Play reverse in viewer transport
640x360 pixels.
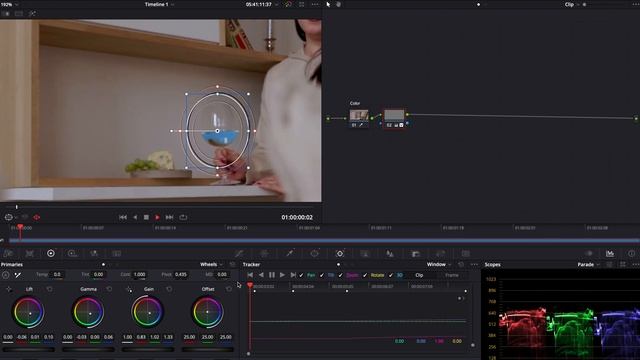(x=135, y=217)
